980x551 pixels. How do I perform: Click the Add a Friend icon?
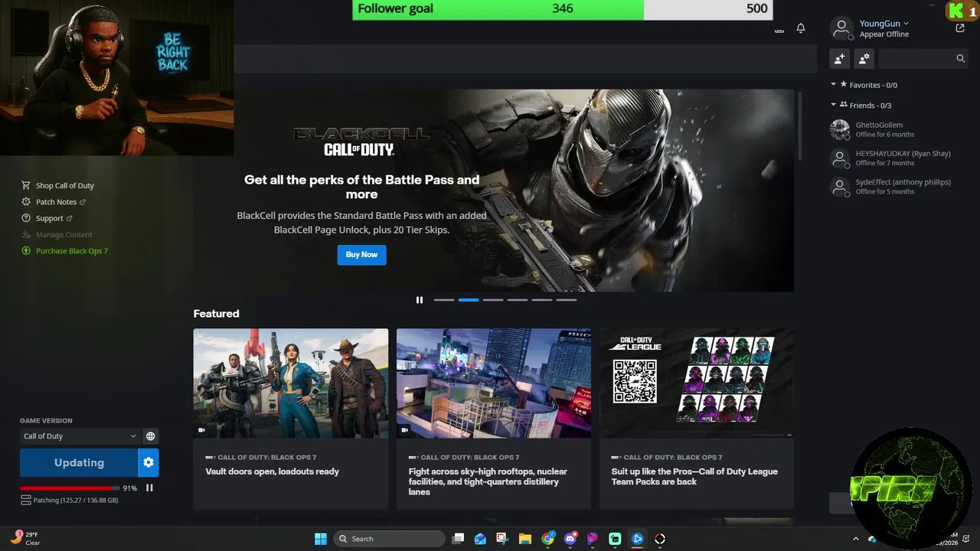coord(840,58)
